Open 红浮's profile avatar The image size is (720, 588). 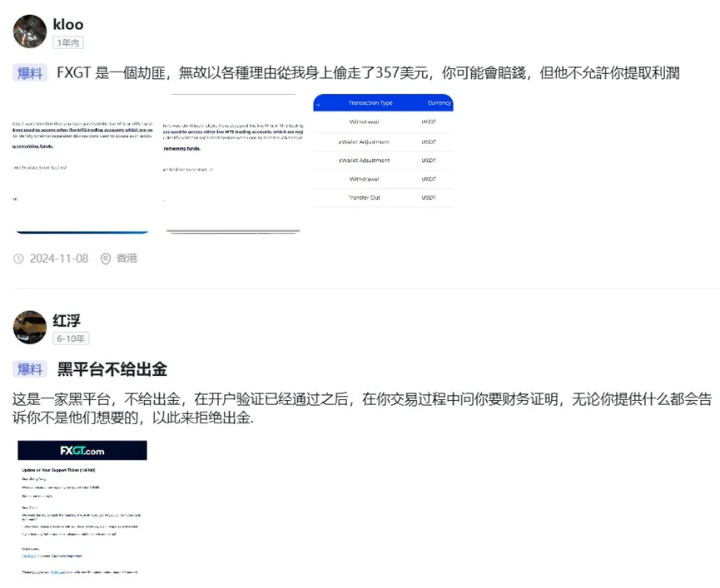click(x=30, y=327)
